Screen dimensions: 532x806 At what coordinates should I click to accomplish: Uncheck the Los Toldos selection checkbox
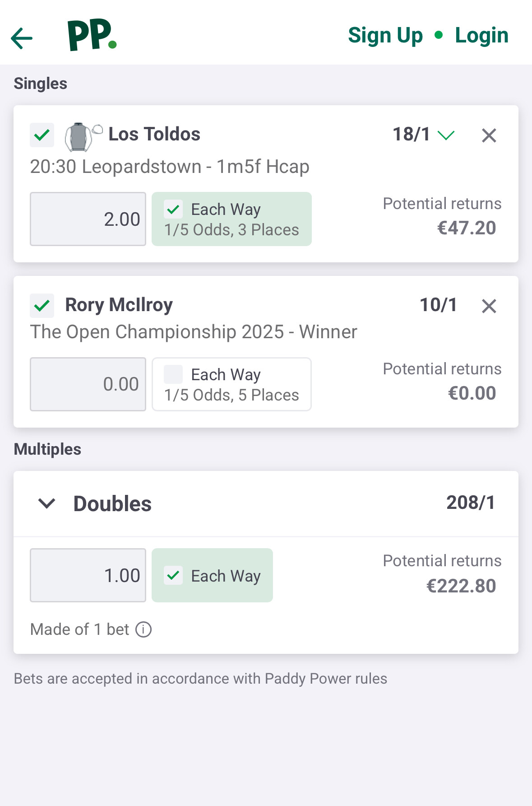point(42,135)
